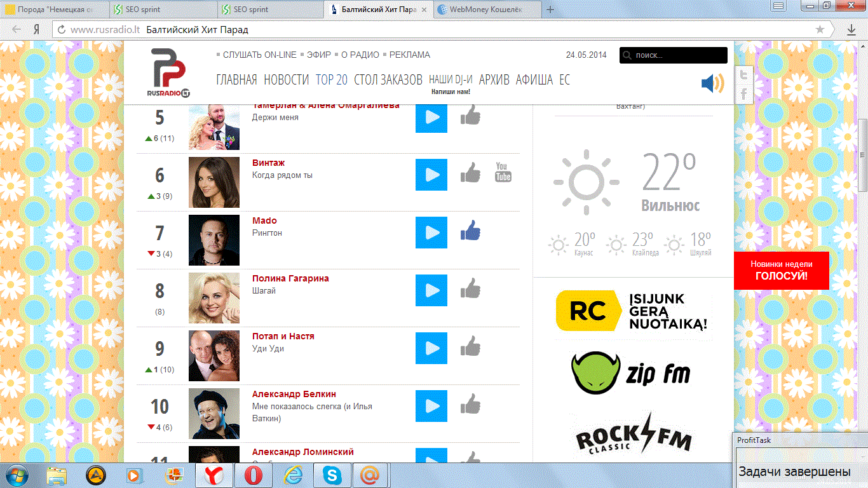This screenshot has height=488, width=868.
Task: Toggle the blue like on Mado Рингтон
Action: (470, 230)
